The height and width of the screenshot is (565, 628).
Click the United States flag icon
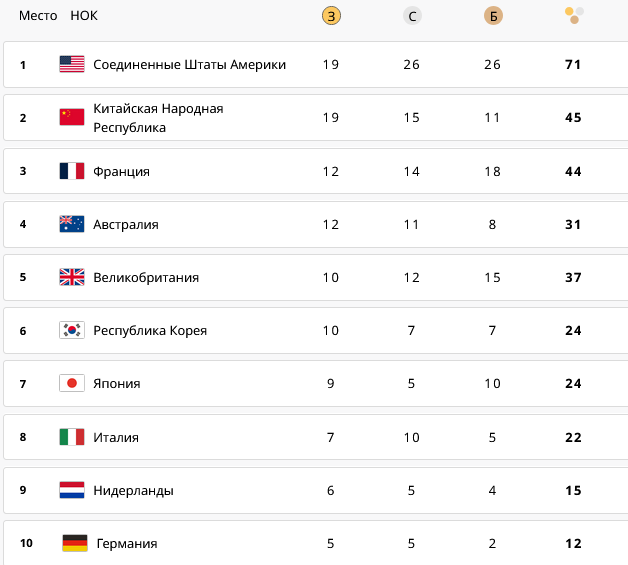[x=72, y=65]
